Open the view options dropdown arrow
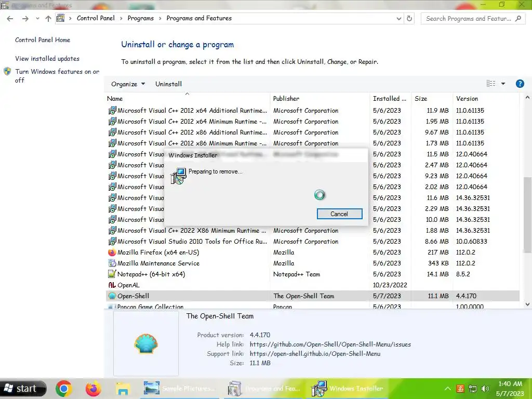Image resolution: width=532 pixels, height=399 pixels. click(503, 84)
